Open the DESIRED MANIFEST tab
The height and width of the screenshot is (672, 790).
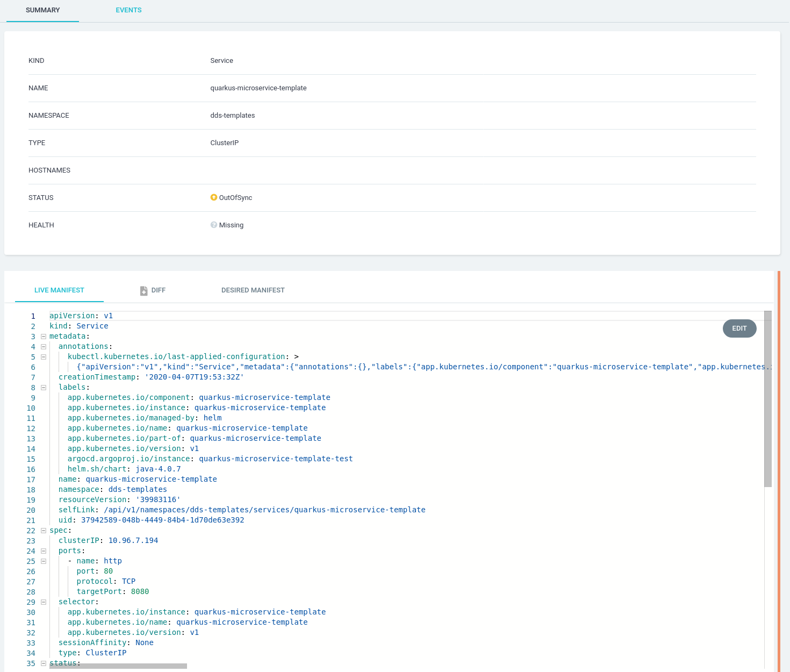click(x=253, y=290)
